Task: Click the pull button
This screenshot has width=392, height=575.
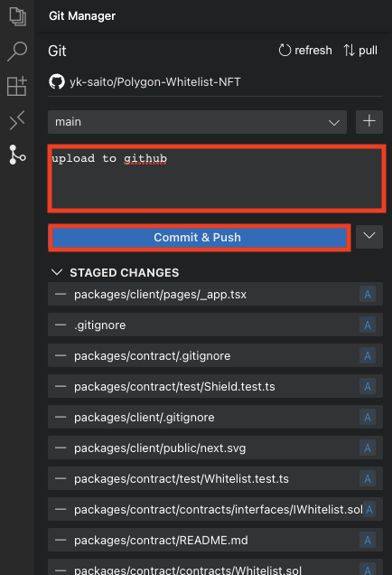Action: click(360, 51)
